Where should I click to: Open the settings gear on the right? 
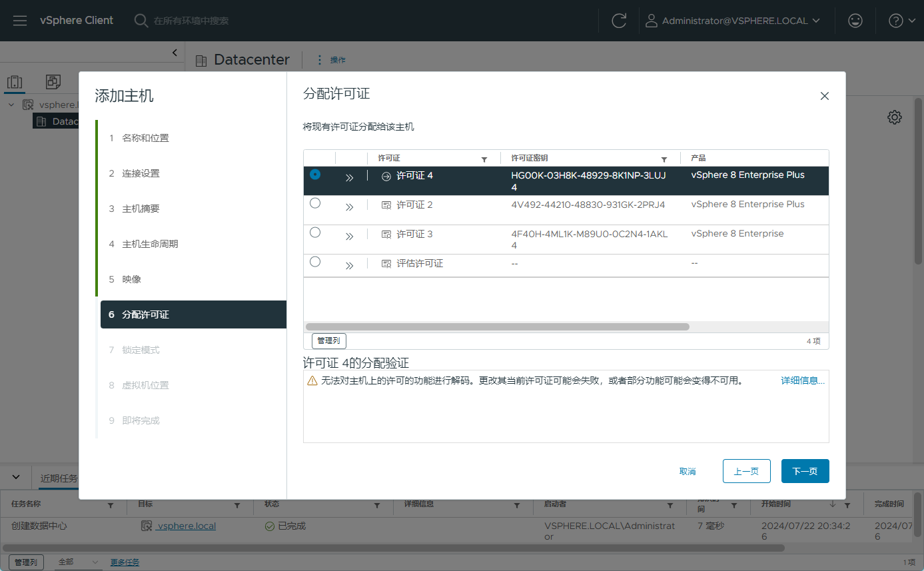895,117
